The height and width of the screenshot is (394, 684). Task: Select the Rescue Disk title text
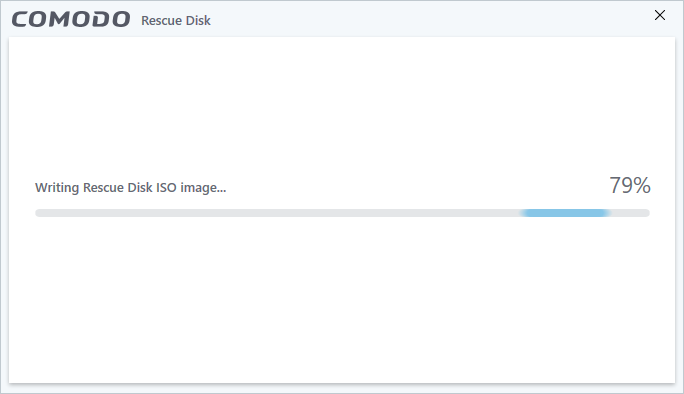(176, 21)
